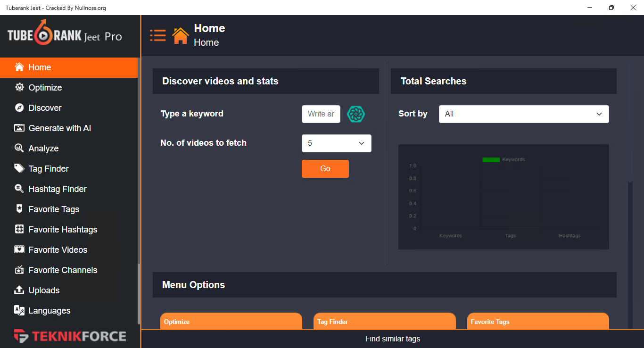The width and height of the screenshot is (644, 348).
Task: Open the Favorite Videos menu item
Action: pyautogui.click(x=69, y=250)
